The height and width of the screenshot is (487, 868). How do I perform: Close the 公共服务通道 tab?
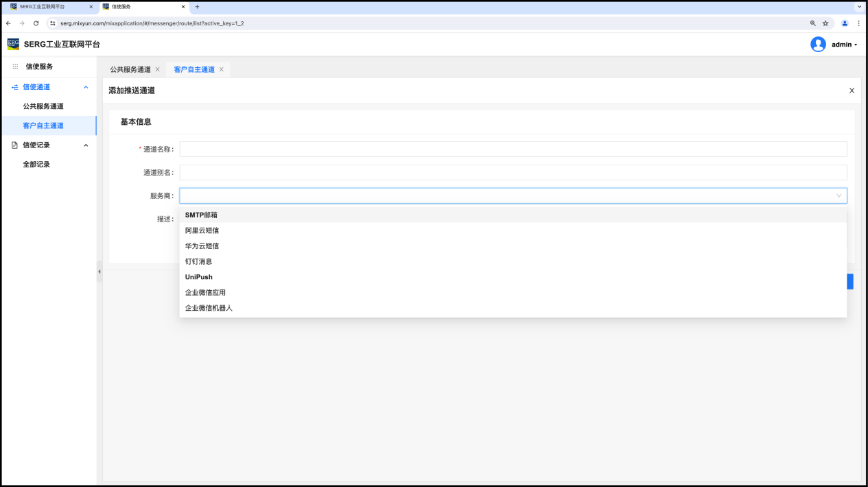pos(158,69)
